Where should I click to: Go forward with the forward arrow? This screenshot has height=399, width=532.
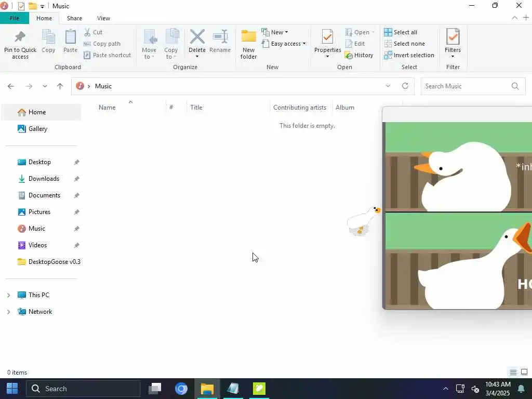pyautogui.click(x=29, y=86)
